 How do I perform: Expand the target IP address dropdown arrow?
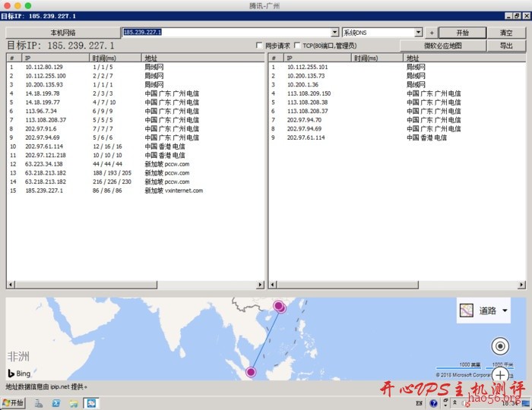334,33
